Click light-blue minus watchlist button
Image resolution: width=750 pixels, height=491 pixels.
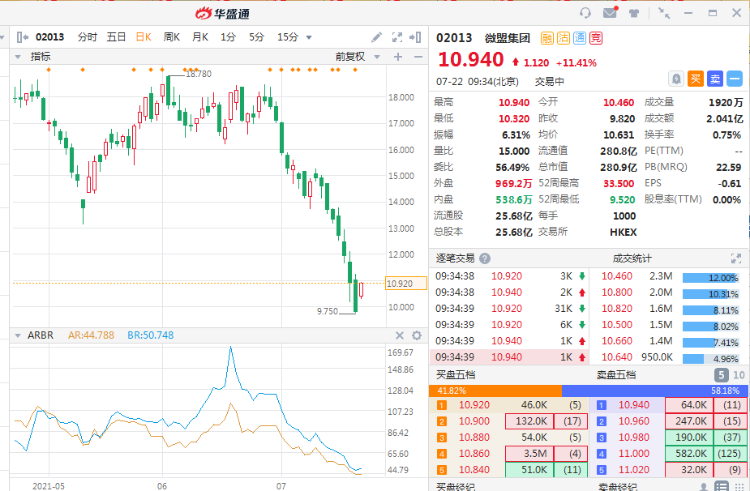tap(735, 79)
